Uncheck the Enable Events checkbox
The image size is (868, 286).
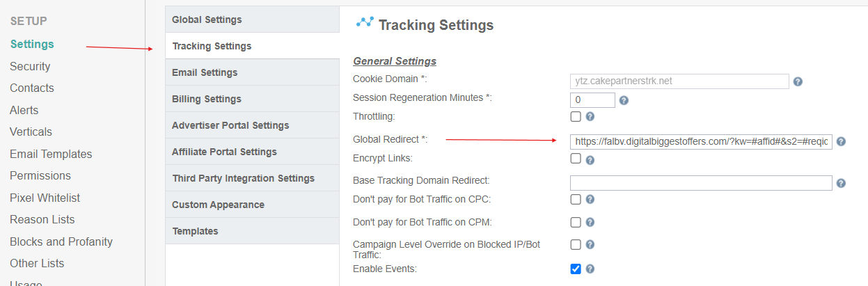click(576, 269)
